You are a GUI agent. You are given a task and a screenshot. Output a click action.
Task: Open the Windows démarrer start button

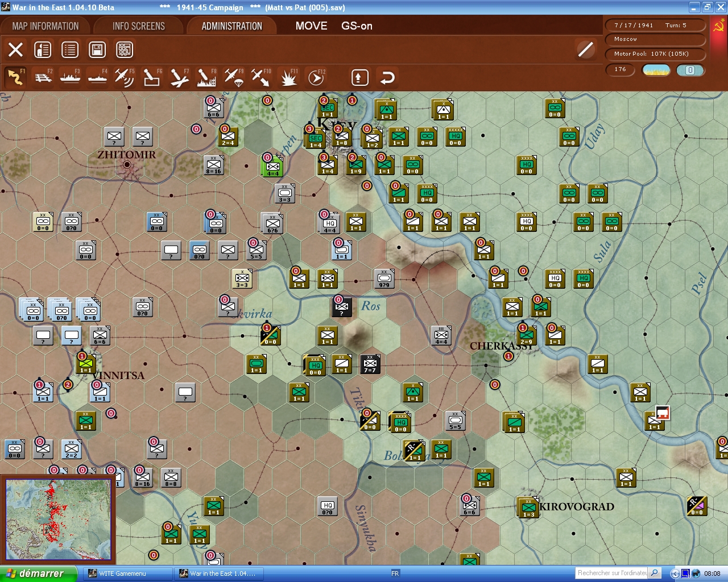[x=38, y=573]
